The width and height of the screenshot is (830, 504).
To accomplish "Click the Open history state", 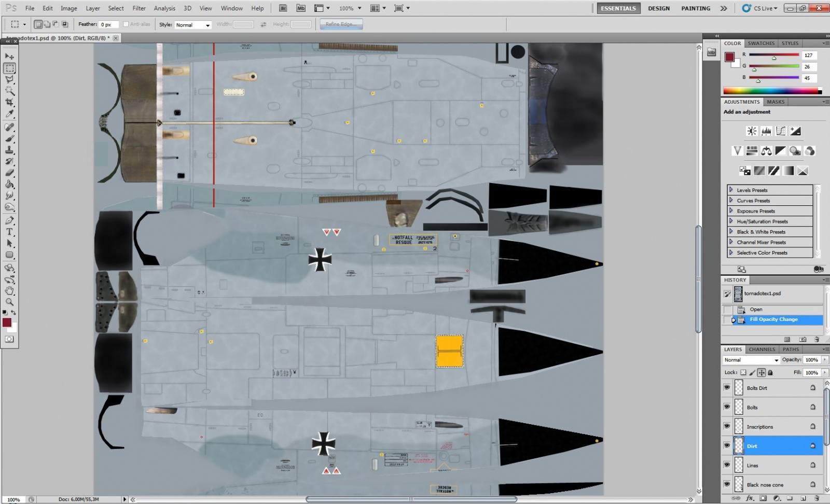I will pyautogui.click(x=756, y=309).
